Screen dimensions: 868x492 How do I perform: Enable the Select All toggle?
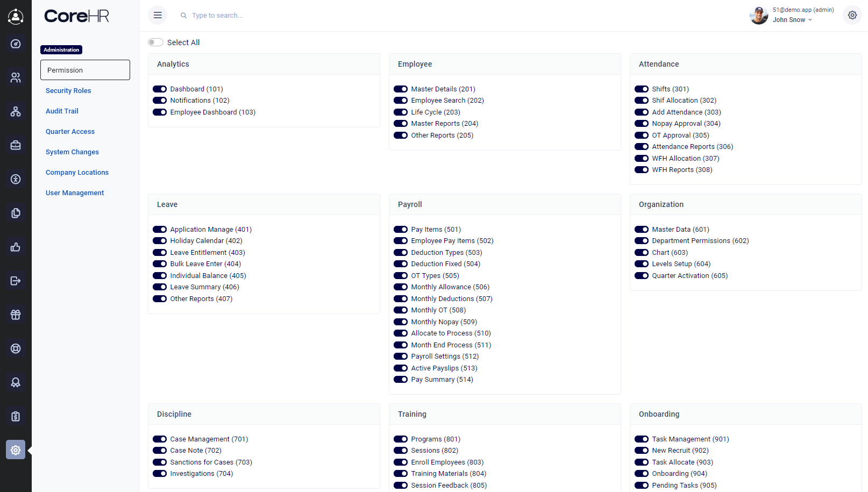[156, 42]
